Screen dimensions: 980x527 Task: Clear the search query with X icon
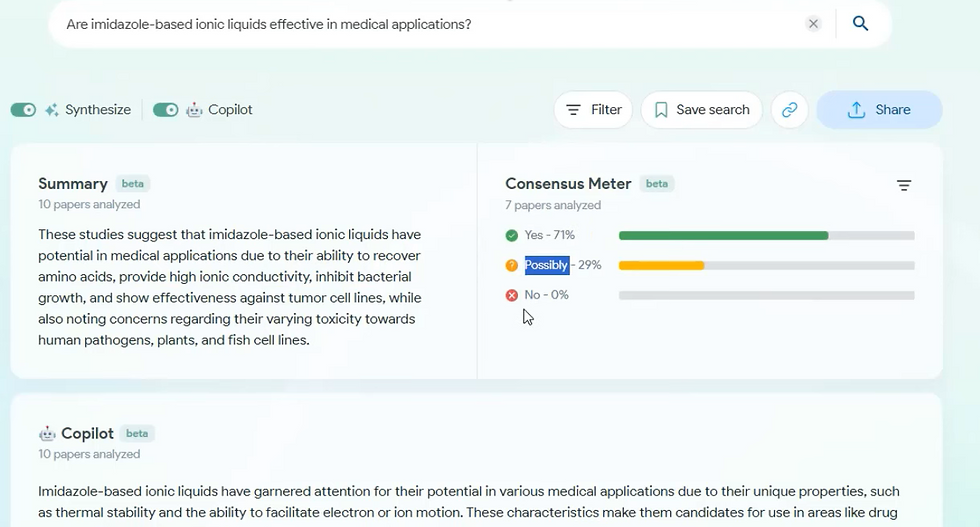tap(814, 24)
